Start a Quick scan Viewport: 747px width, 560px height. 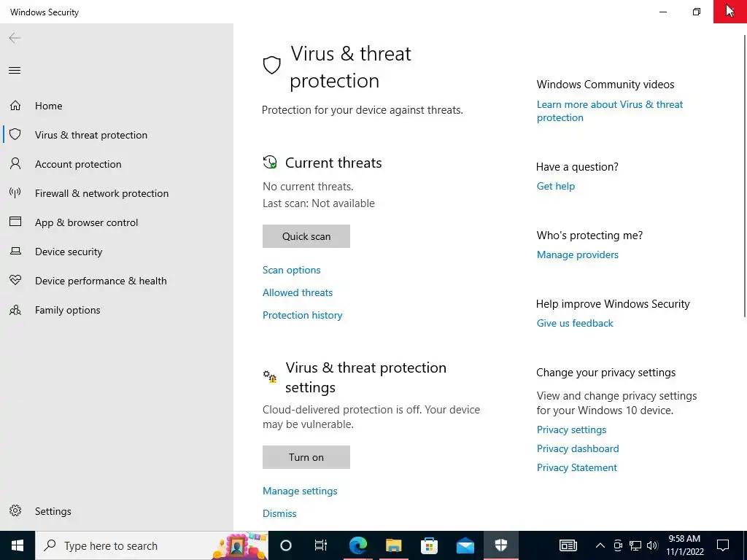[306, 236]
